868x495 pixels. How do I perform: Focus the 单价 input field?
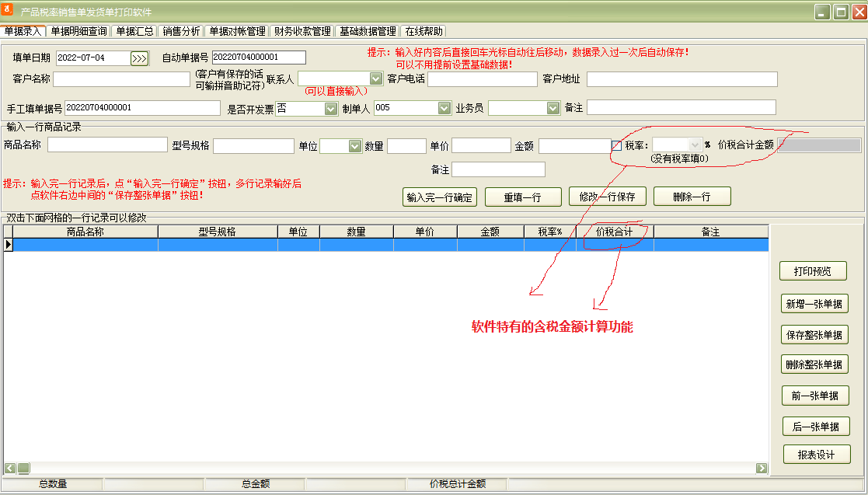(x=481, y=145)
